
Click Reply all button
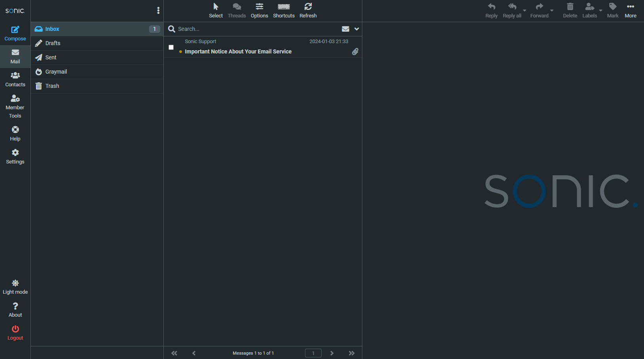click(x=512, y=11)
